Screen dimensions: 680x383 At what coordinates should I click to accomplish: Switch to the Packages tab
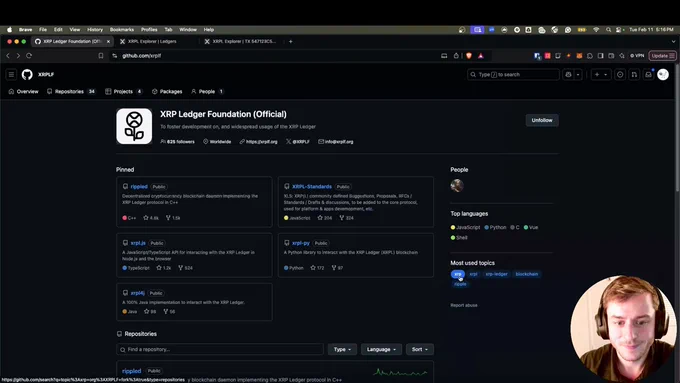coord(167,92)
